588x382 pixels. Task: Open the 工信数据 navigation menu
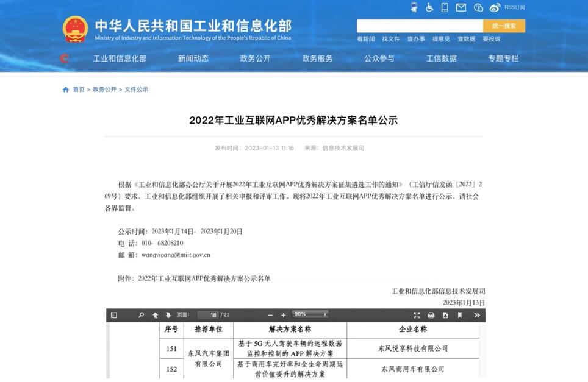point(441,58)
